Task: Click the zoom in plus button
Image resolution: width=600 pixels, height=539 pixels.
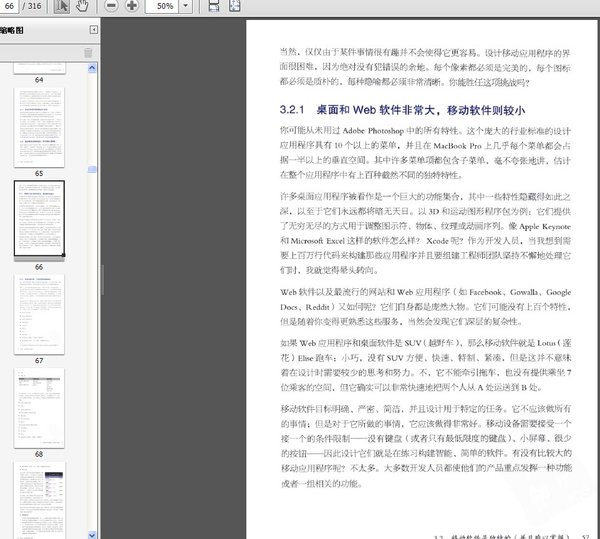Action: click(132, 6)
